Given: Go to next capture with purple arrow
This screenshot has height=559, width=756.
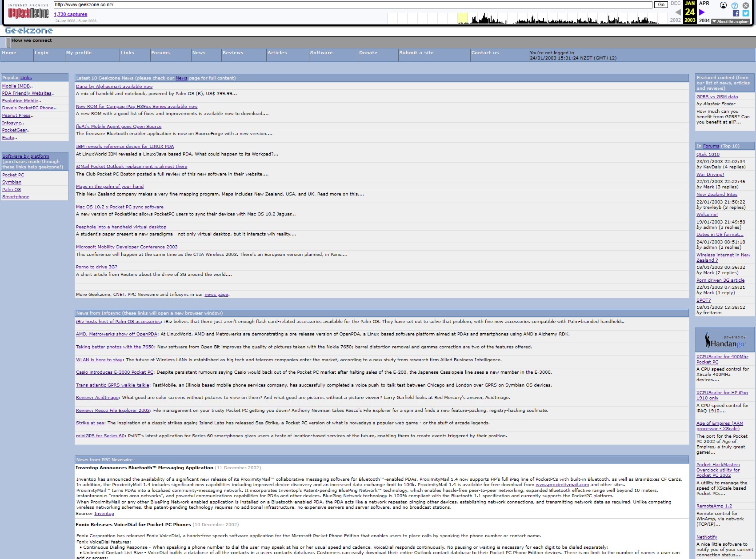Looking at the screenshot, I should (702, 12).
